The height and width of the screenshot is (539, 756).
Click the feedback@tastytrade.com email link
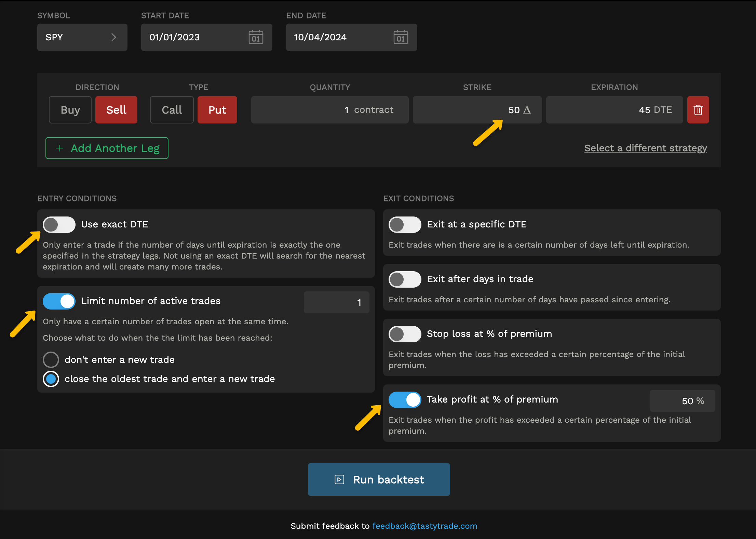coord(424,526)
